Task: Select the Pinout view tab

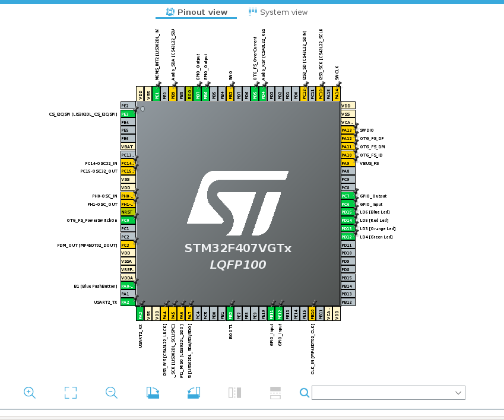Action: [202, 11]
